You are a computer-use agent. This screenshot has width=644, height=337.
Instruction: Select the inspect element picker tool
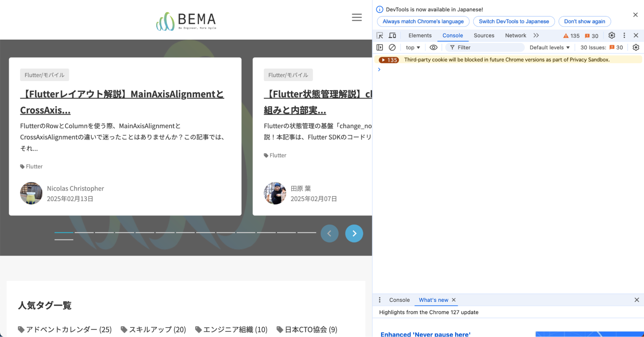click(x=380, y=35)
